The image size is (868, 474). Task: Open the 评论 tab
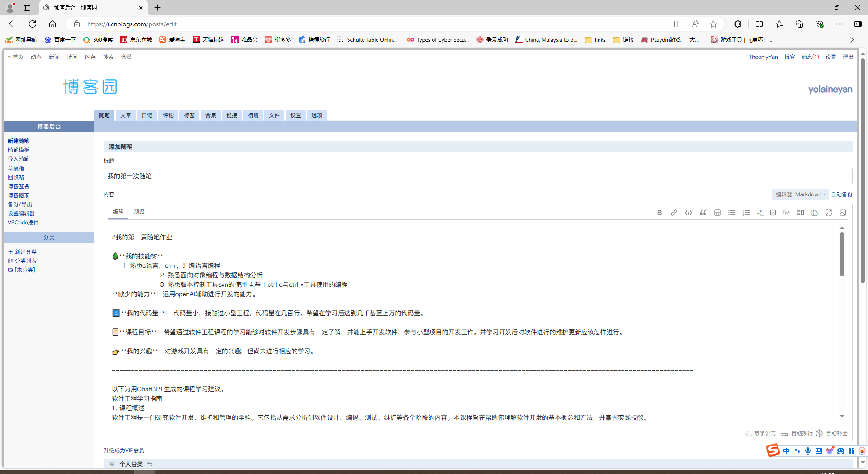point(168,115)
